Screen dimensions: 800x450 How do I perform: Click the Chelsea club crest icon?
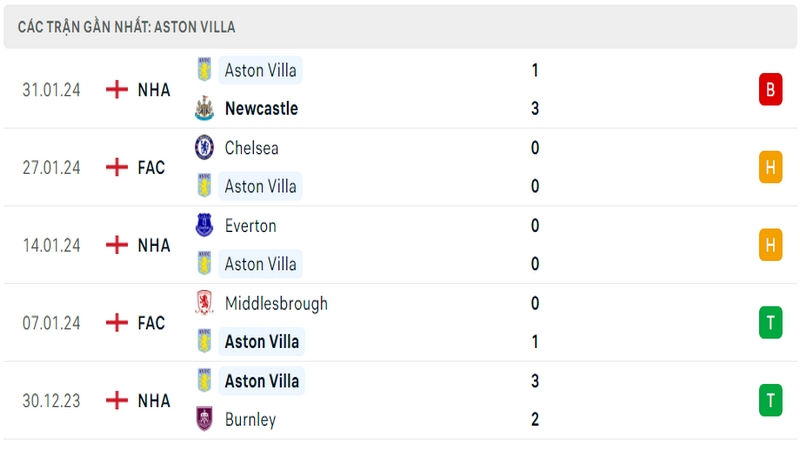pos(204,147)
